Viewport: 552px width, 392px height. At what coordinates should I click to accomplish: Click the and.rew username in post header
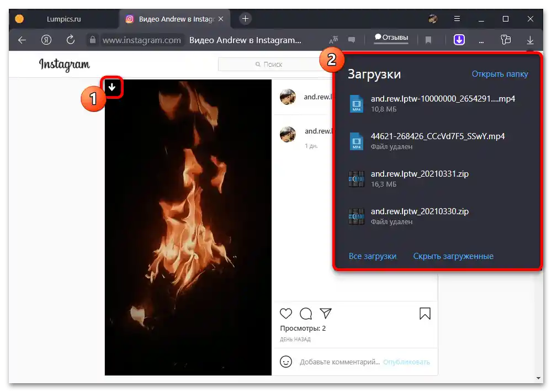(x=318, y=97)
